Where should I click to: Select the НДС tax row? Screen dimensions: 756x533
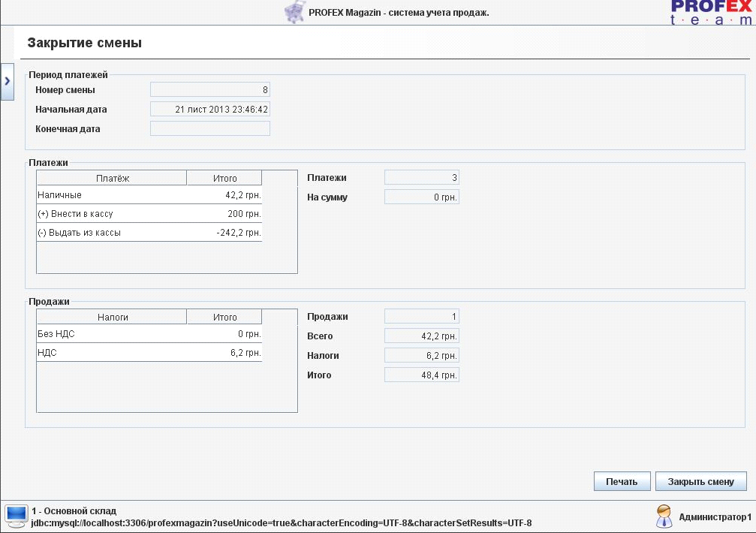(149, 353)
